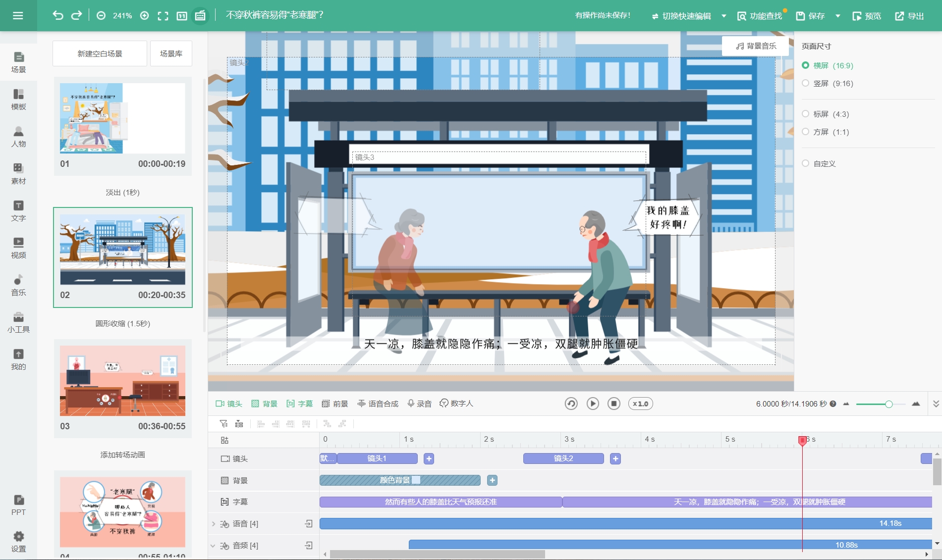Viewport: 942px width, 560px height.
Task: Open playback speed x1.0 selector
Action: click(641, 404)
